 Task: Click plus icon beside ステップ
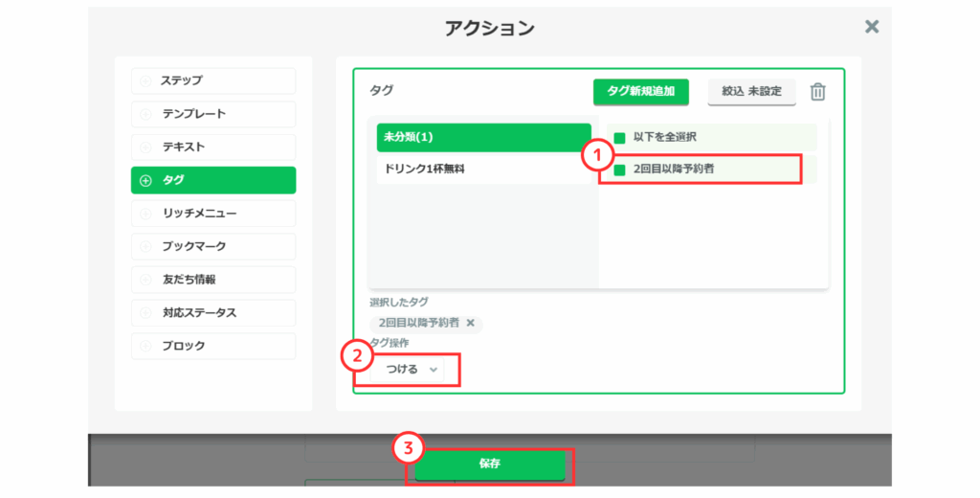(145, 81)
